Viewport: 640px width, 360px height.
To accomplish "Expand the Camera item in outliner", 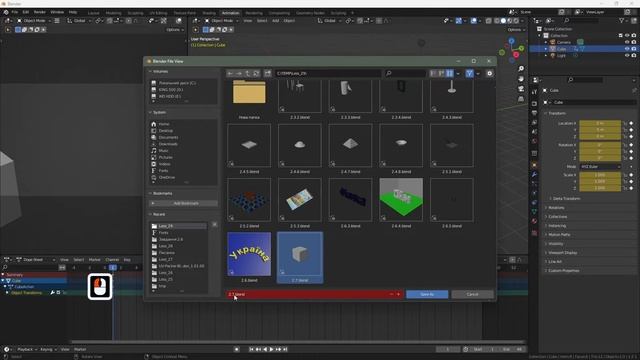I will coord(546,42).
